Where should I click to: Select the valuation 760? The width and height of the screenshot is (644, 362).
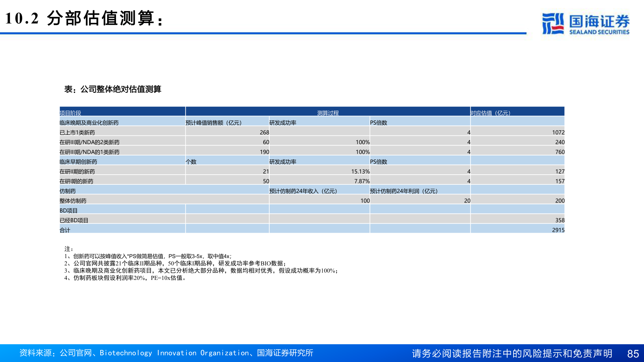coord(560,152)
